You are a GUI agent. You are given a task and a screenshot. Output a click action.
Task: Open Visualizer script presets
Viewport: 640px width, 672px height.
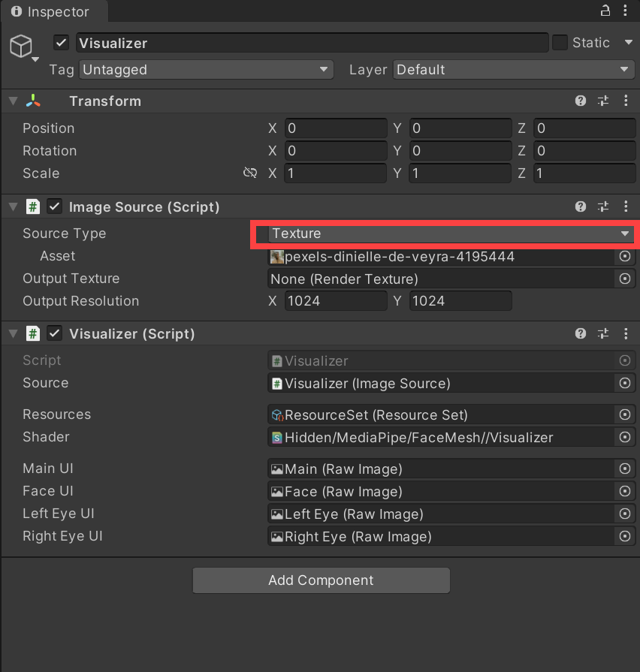(x=603, y=333)
